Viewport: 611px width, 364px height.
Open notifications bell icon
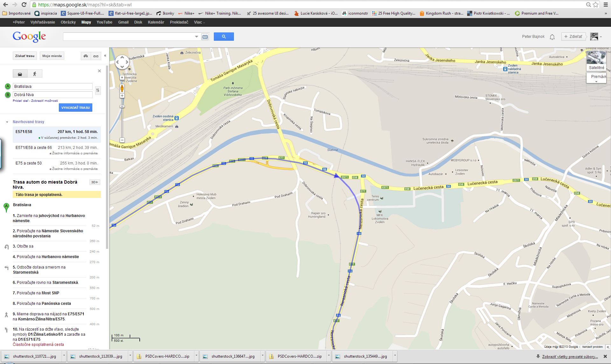[x=552, y=37]
